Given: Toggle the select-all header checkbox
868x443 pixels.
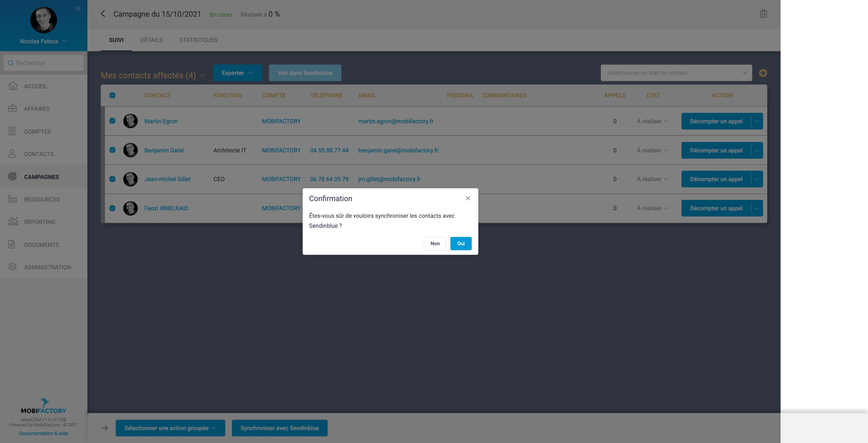Looking at the screenshot, I should click(113, 95).
